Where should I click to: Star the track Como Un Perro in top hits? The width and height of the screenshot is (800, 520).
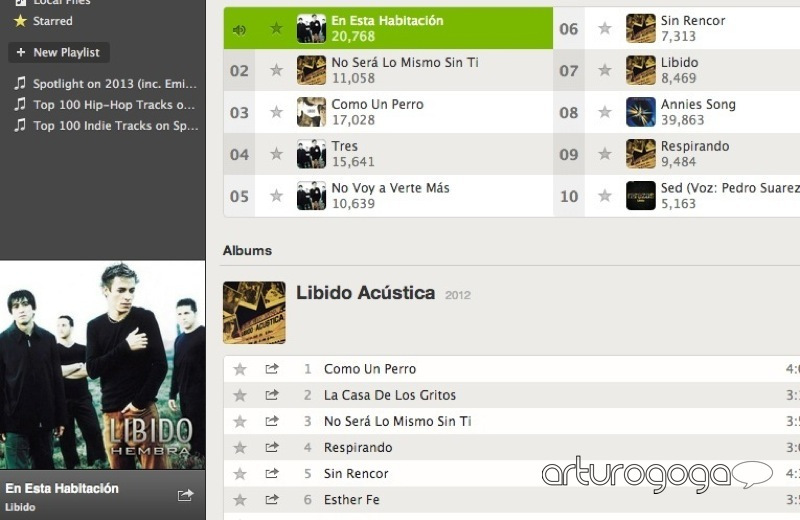tap(276, 112)
